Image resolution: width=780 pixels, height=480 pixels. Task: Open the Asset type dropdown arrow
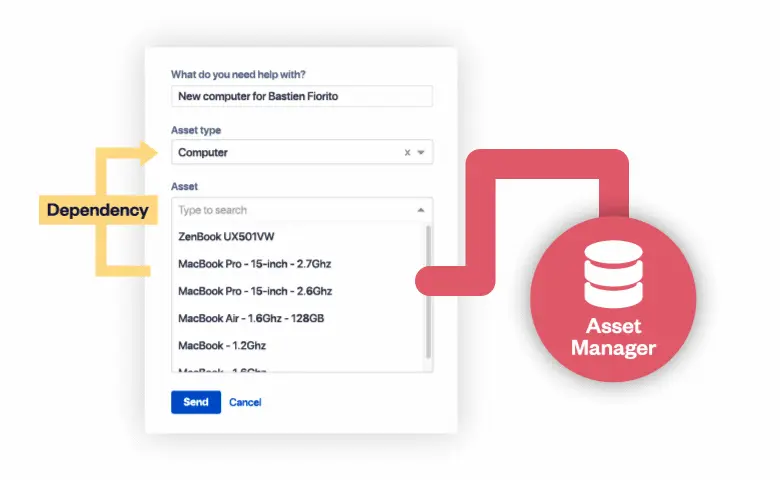421,153
